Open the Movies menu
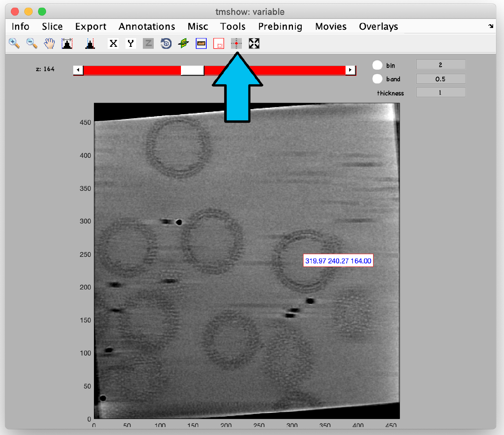 [x=330, y=26]
